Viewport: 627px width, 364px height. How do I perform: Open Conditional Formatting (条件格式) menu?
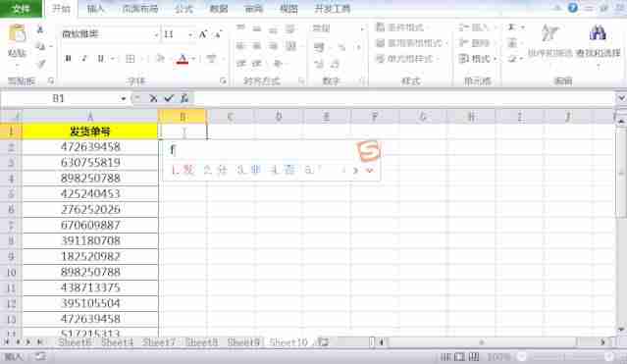tap(401, 27)
